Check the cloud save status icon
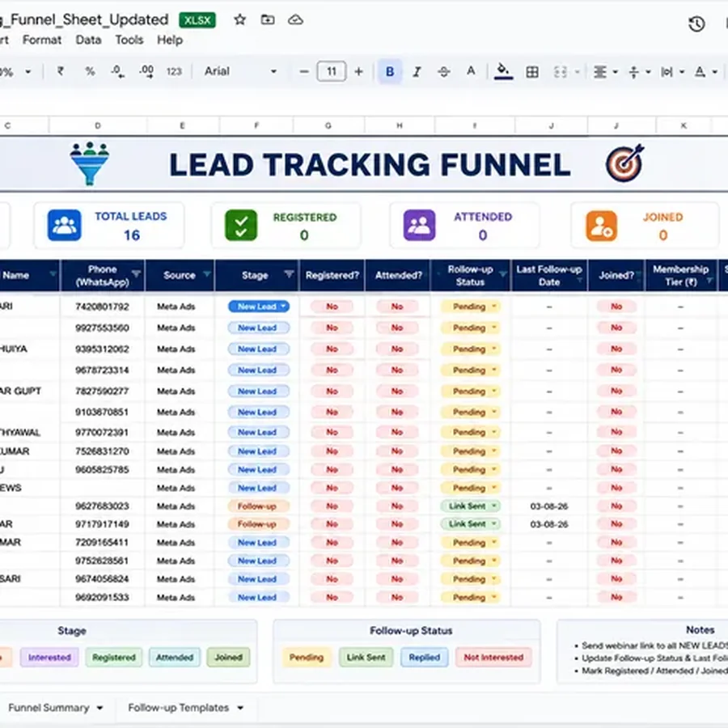The width and height of the screenshot is (728, 728). coord(295,19)
